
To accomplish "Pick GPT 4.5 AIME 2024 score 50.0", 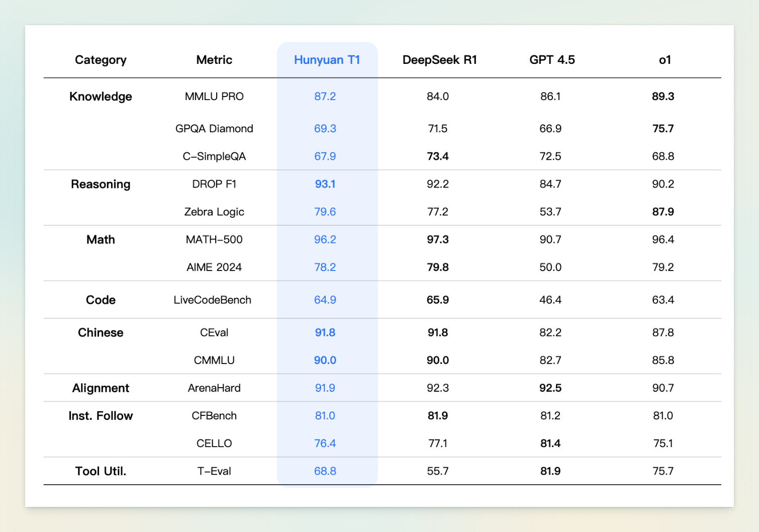I will tap(550, 267).
